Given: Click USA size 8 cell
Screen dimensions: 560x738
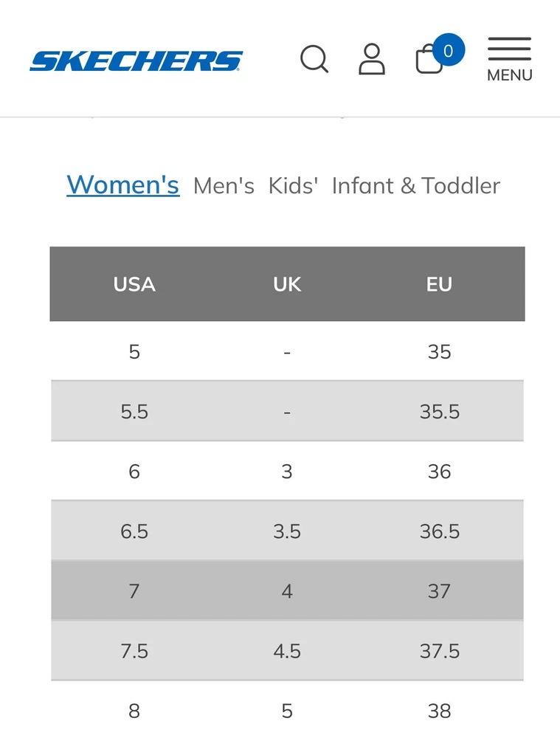Looking at the screenshot, I should [134, 711].
